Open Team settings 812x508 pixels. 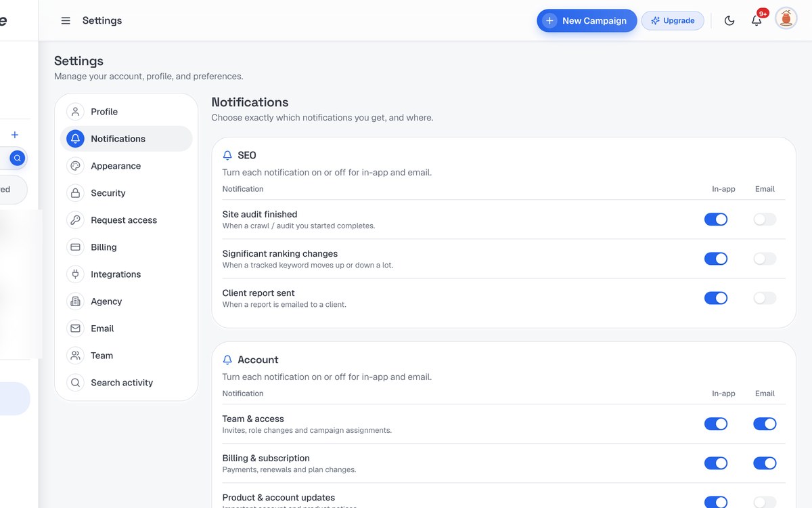[127, 356]
